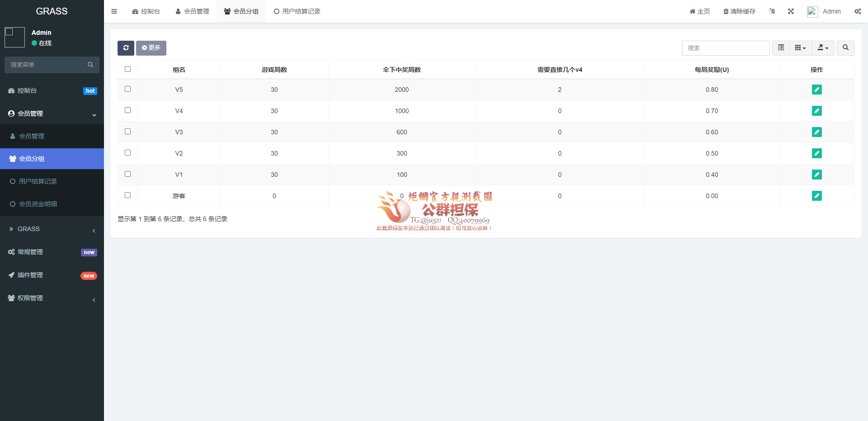868x421 pixels.
Task: Open the settings gears icon at top right
Action: (858, 11)
